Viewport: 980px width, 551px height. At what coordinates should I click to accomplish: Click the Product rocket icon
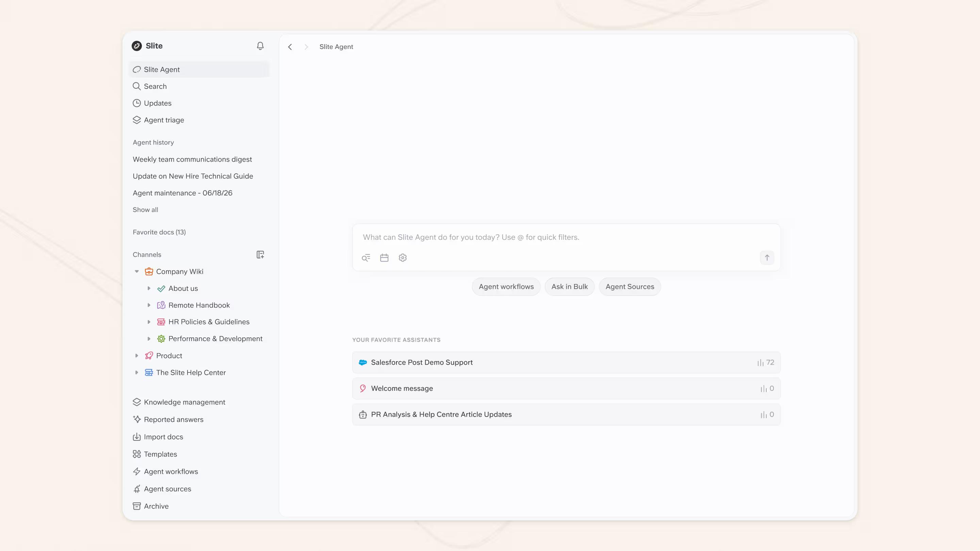coord(149,355)
